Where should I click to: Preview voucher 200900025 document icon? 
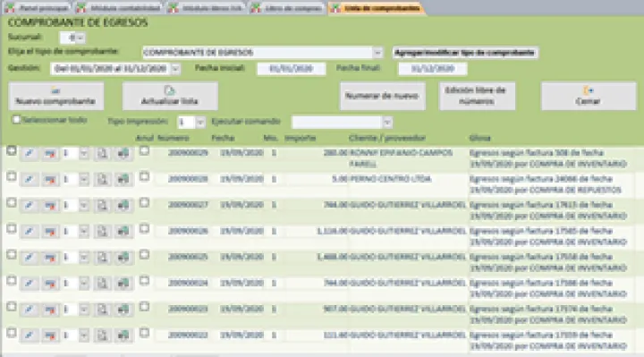click(x=102, y=258)
